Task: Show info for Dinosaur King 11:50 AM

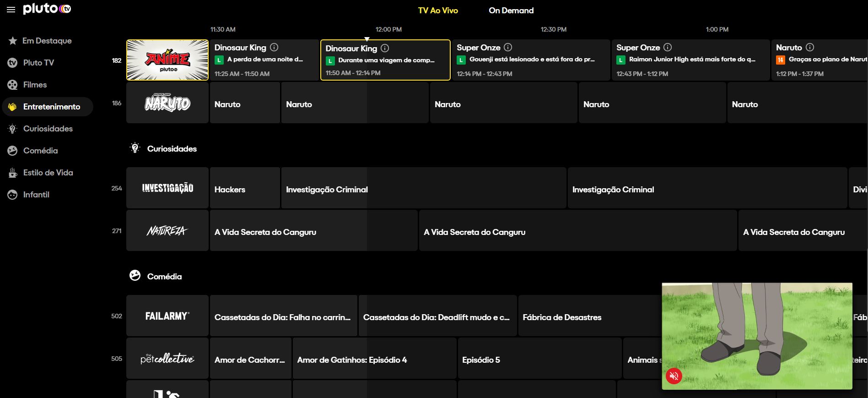Action: tap(385, 48)
